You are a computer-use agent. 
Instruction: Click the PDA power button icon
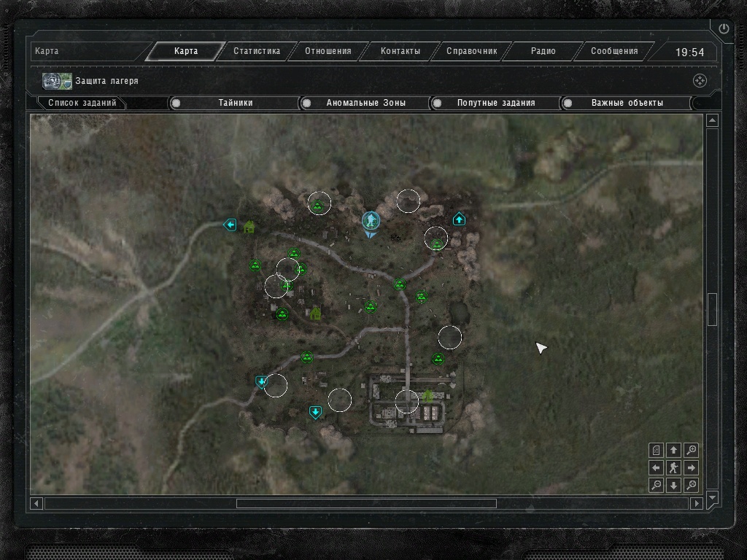724,28
